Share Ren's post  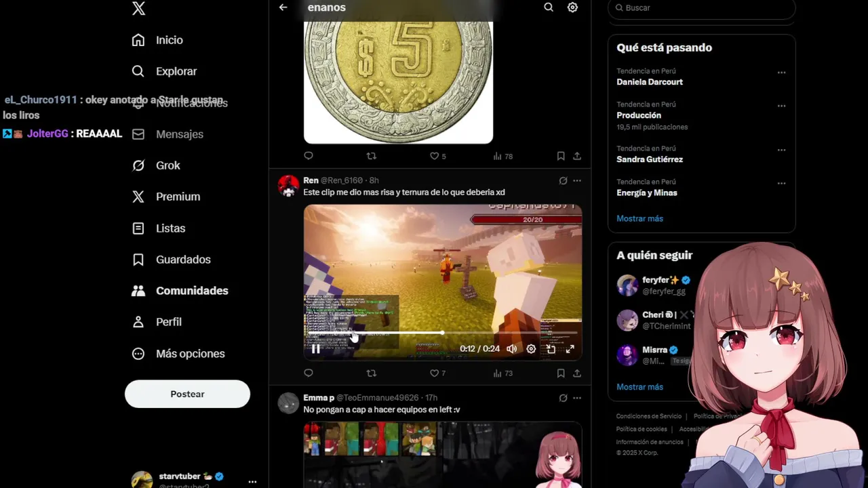577,373
